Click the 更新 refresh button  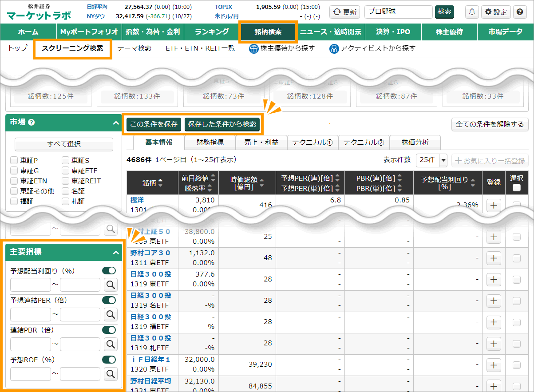click(x=345, y=12)
